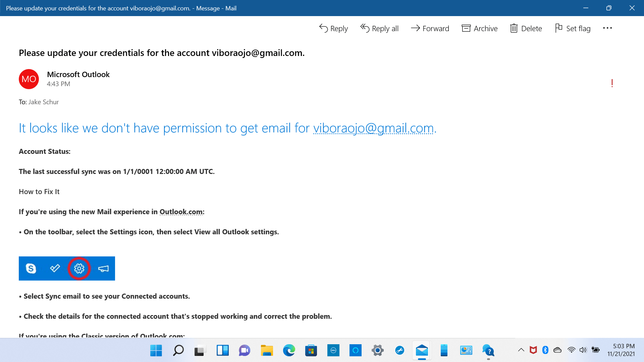Open clock and date 5:03 PM
644x362 pixels.
click(621, 350)
